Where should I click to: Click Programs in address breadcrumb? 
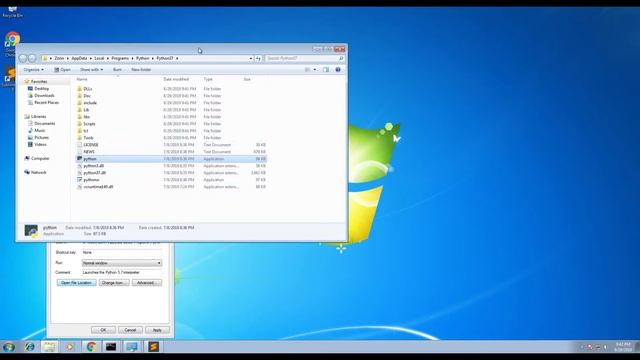[120, 58]
